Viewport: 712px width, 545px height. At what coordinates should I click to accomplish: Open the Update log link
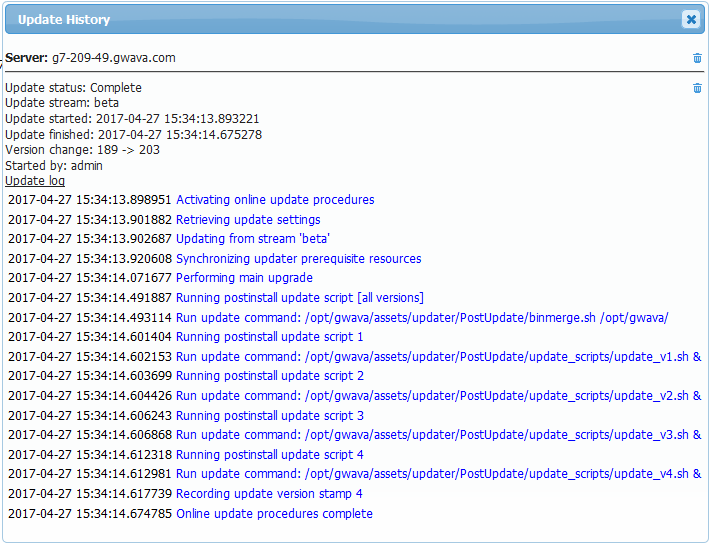(x=35, y=181)
